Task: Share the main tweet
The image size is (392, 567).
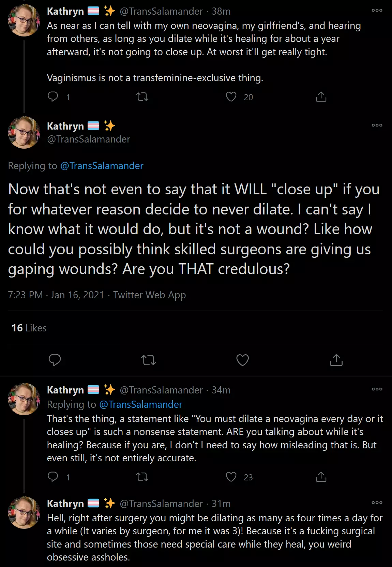Action: click(336, 360)
